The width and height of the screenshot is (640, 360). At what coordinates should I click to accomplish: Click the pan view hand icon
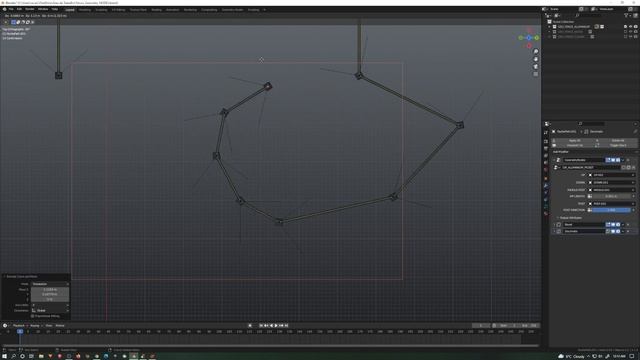click(x=536, y=59)
